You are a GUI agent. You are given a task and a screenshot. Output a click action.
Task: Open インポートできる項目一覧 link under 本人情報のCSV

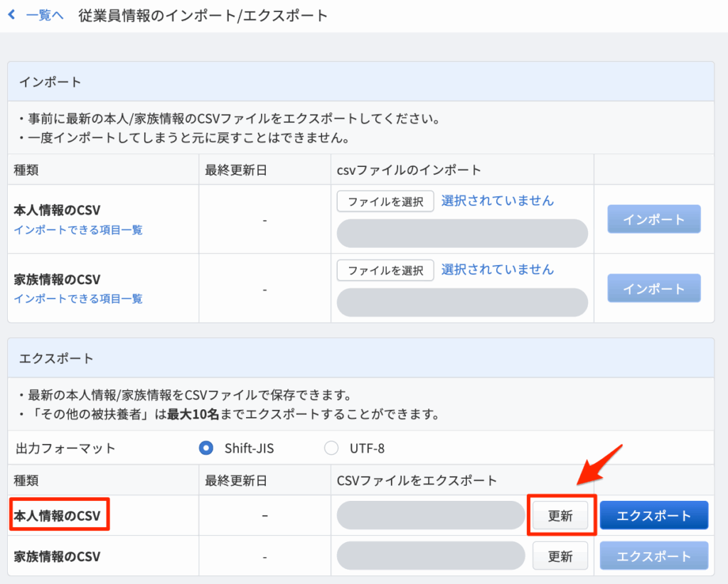click(x=78, y=229)
